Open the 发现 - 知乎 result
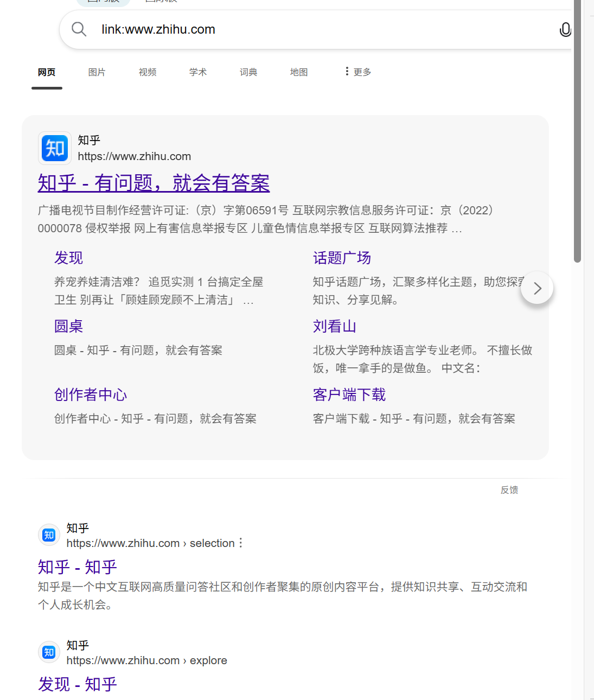The width and height of the screenshot is (594, 700). [x=78, y=684]
